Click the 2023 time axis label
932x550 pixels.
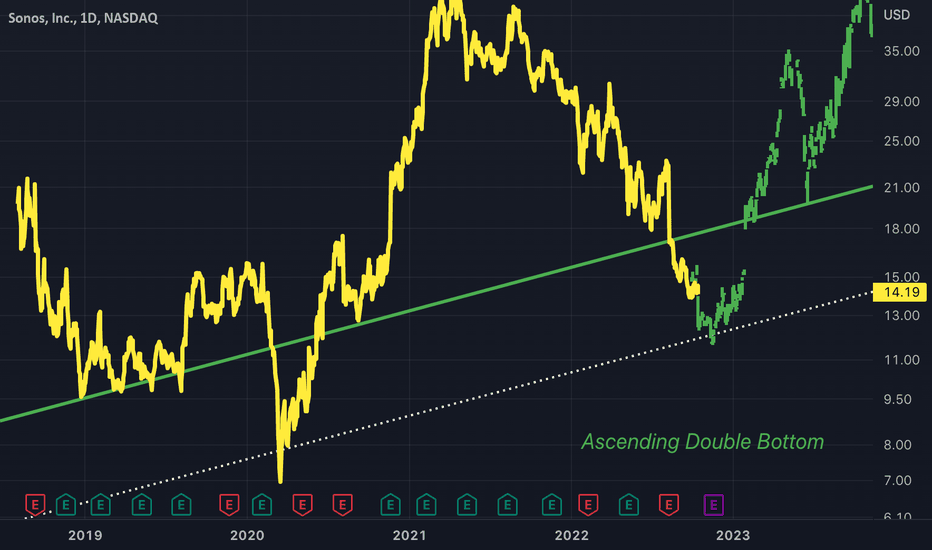click(x=733, y=536)
